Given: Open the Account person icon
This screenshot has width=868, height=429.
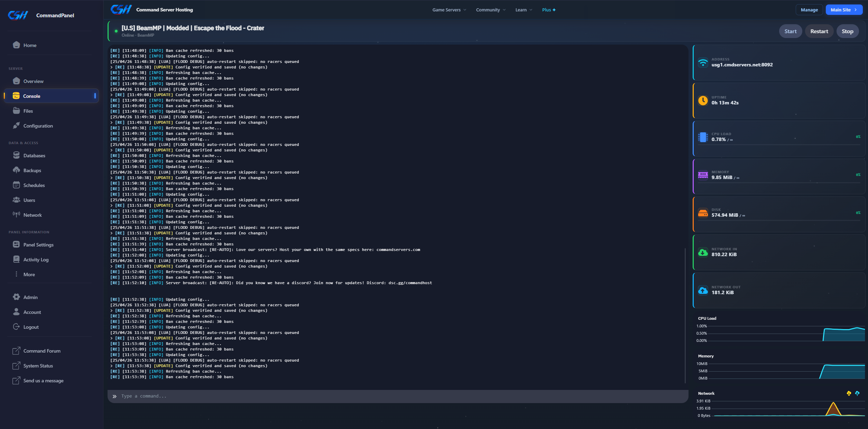Looking at the screenshot, I should click(16, 312).
